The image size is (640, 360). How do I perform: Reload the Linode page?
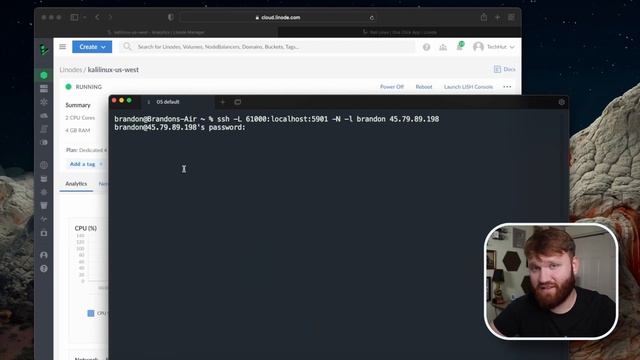371,18
